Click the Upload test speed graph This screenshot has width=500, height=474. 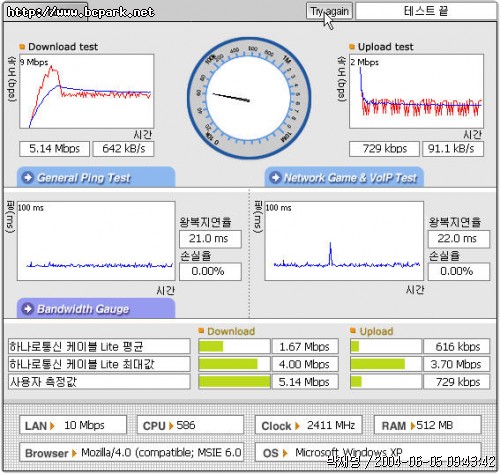(416, 91)
